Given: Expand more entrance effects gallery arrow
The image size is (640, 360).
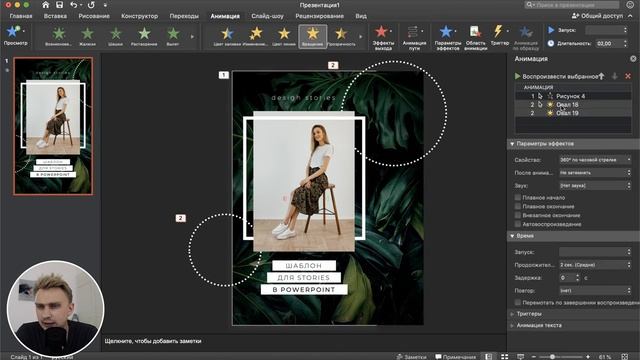Looking at the screenshot, I should pos(192,37).
